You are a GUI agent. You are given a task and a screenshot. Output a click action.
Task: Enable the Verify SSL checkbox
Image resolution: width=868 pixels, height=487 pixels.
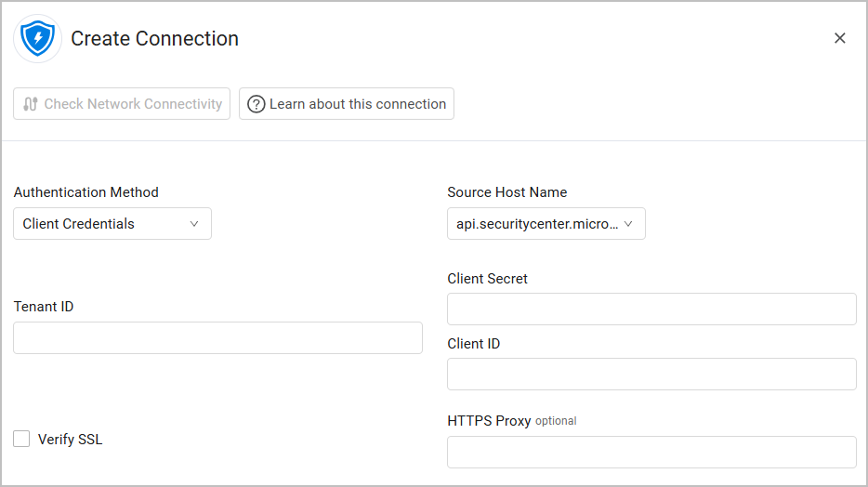[x=21, y=439]
